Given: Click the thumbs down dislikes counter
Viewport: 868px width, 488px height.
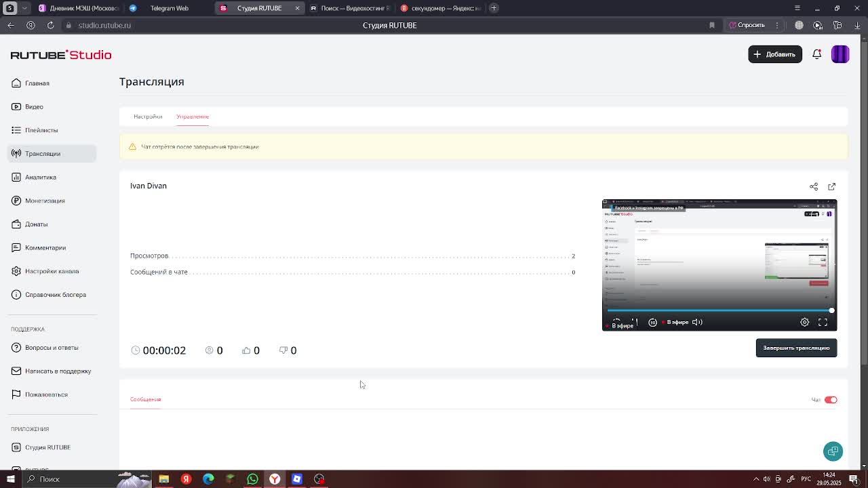Looking at the screenshot, I should [x=288, y=350].
